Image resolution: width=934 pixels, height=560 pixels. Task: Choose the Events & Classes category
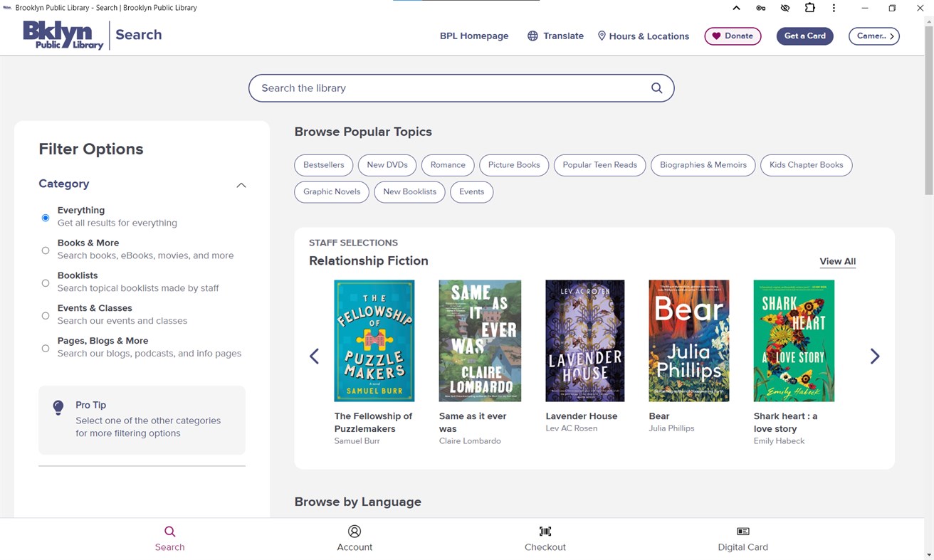click(x=46, y=315)
